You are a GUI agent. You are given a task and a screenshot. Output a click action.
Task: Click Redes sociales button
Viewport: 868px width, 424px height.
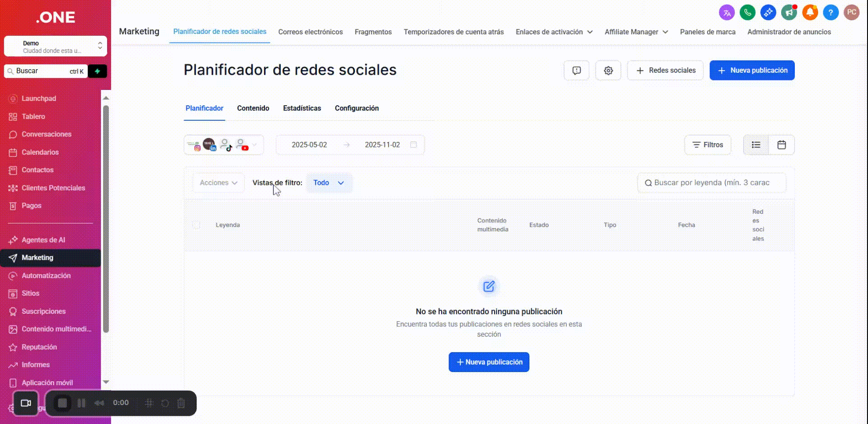(x=665, y=71)
